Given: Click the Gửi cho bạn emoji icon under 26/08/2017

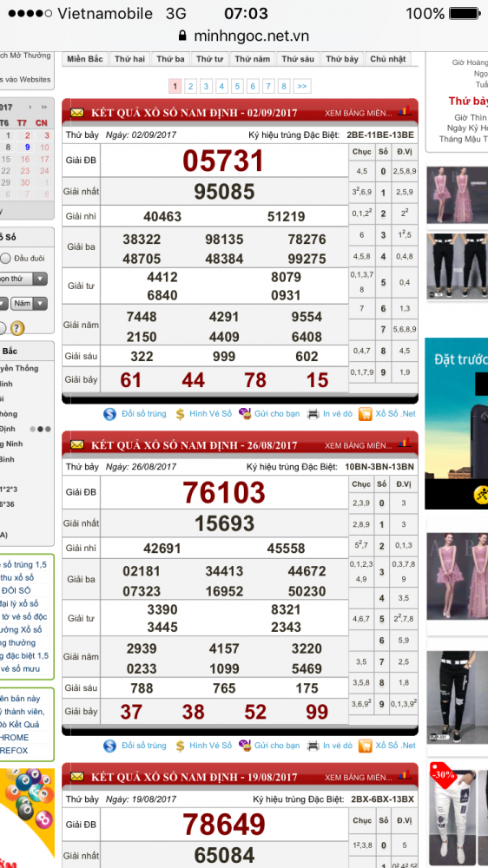Looking at the screenshot, I should [244, 745].
